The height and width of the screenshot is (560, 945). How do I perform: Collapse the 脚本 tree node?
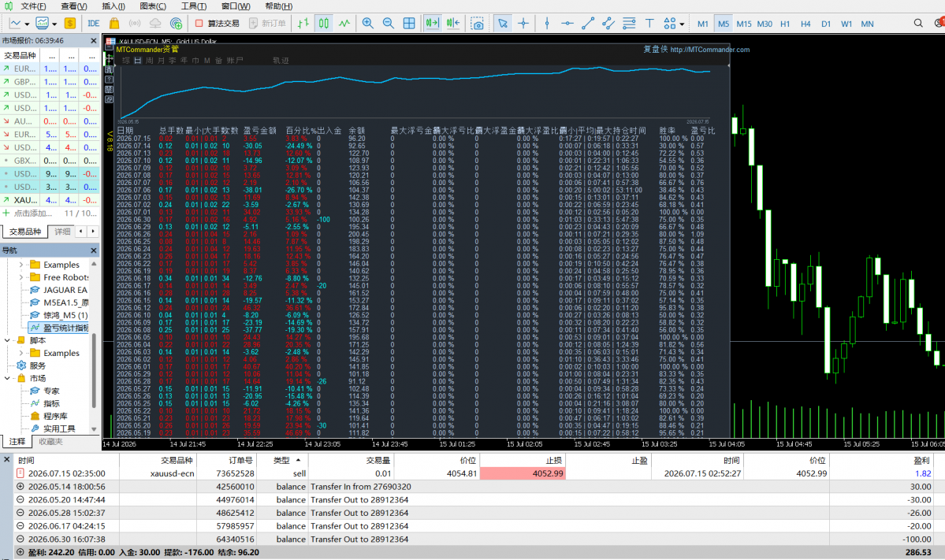(7, 340)
